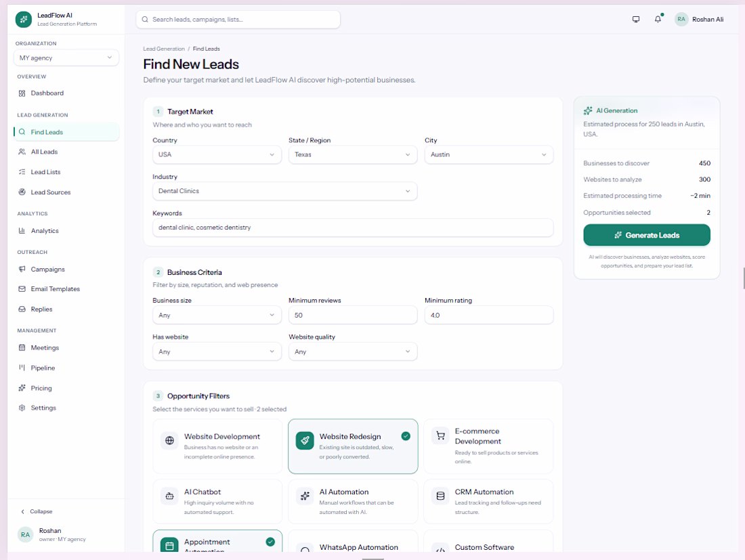The height and width of the screenshot is (560, 745).
Task: Click the AI Chatbot robot icon
Action: [169, 496]
